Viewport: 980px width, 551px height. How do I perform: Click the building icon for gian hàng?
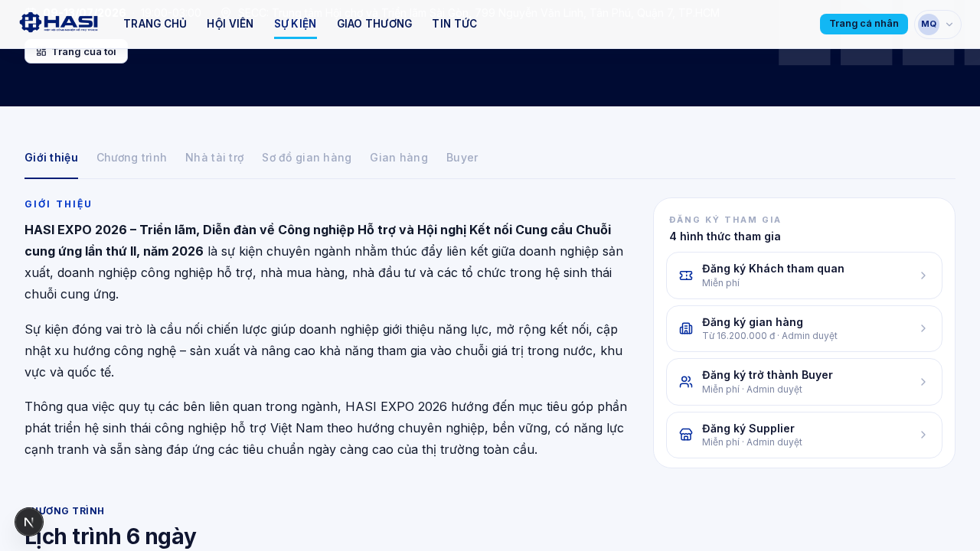pos(686,328)
